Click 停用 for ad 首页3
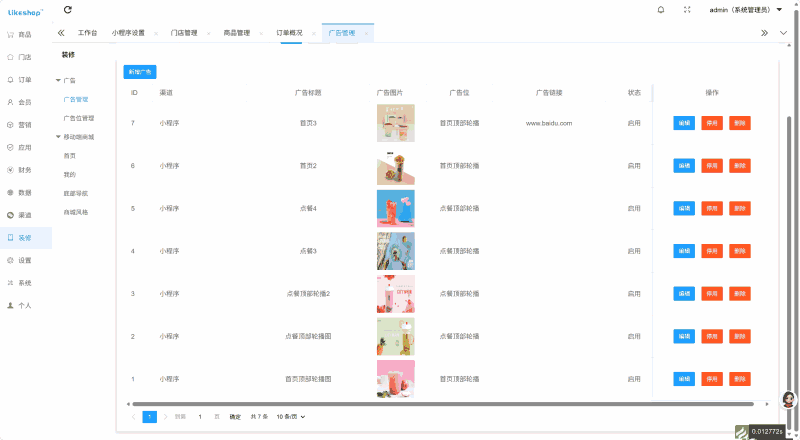This screenshot has width=800, height=440. coord(712,123)
